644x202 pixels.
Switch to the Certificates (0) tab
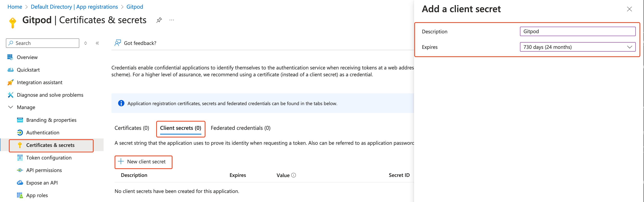click(132, 128)
